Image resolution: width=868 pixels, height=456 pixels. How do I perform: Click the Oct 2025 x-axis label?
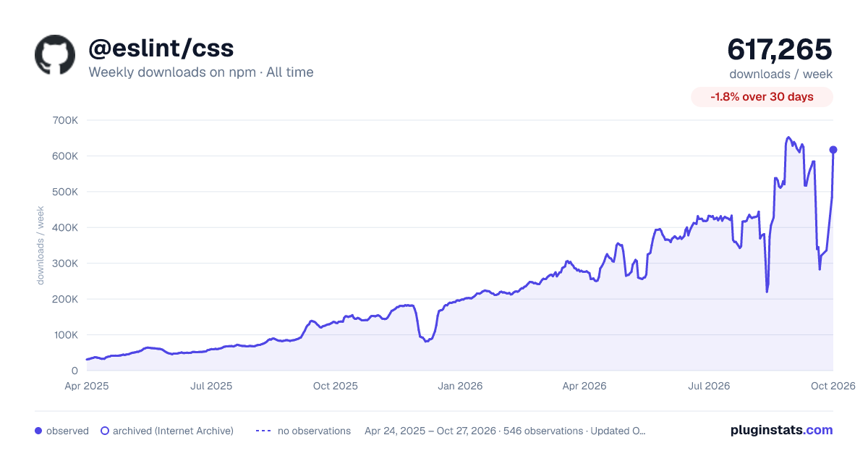pos(336,386)
